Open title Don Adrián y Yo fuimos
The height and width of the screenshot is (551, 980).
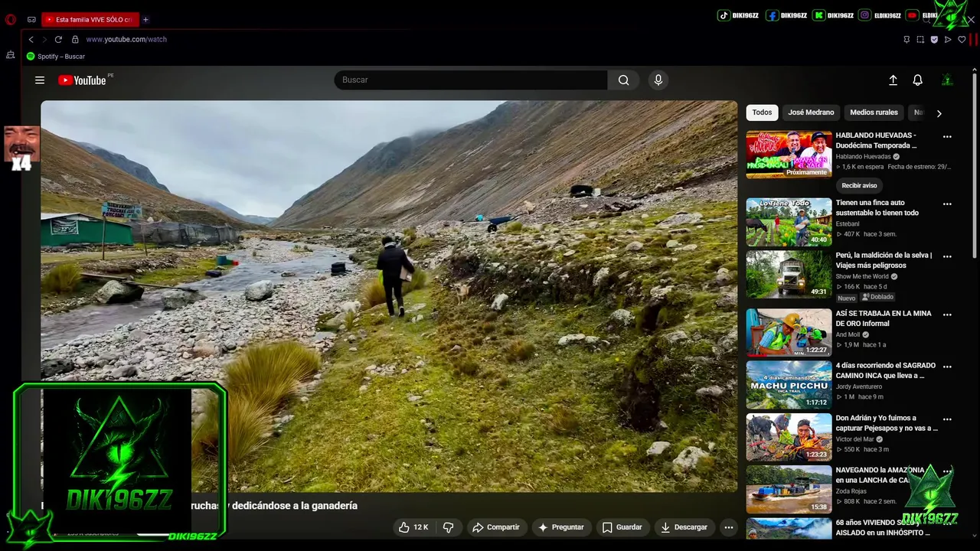point(887,423)
